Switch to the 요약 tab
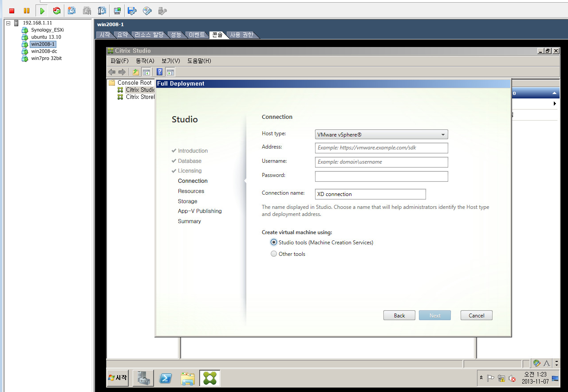This screenshot has width=568, height=392. (x=122, y=35)
